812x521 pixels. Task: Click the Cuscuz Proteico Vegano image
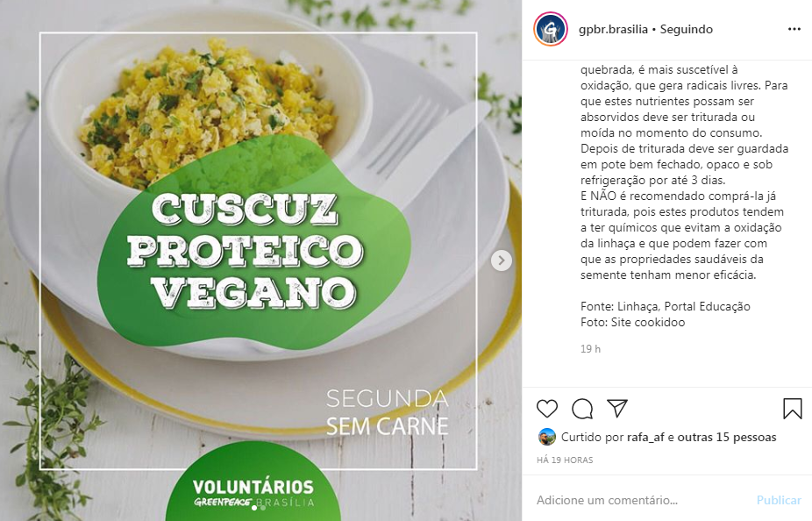tap(260, 260)
